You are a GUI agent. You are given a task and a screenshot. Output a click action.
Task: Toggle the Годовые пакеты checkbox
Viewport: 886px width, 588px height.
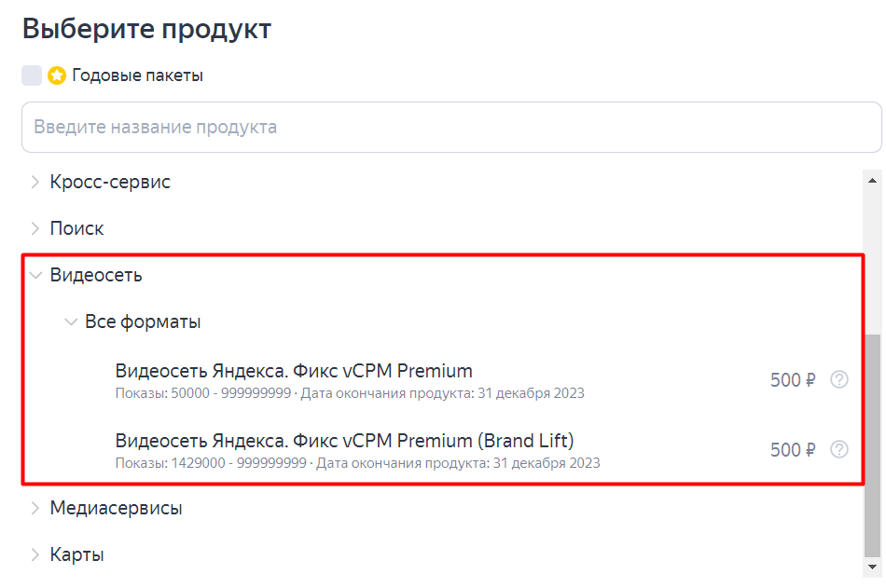point(32,75)
